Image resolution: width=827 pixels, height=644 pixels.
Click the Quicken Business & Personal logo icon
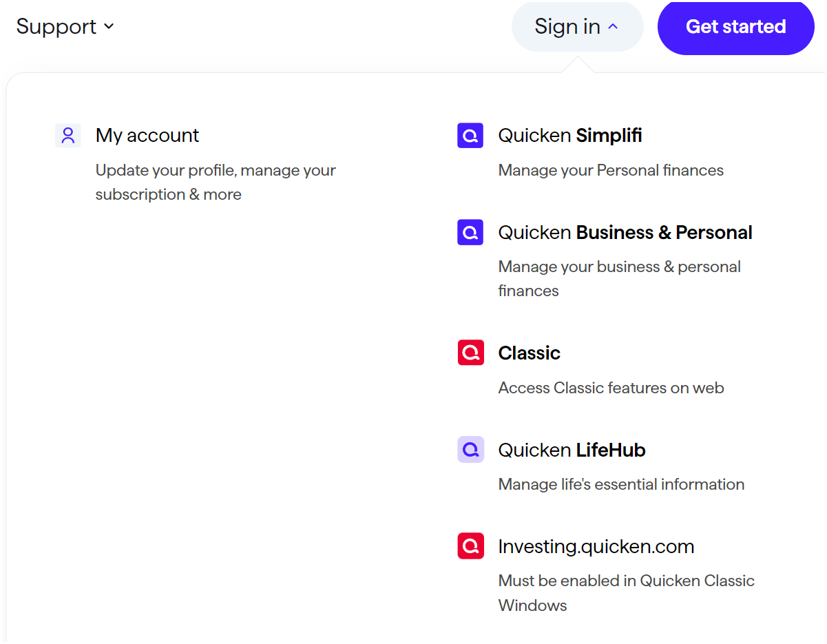pos(470,232)
